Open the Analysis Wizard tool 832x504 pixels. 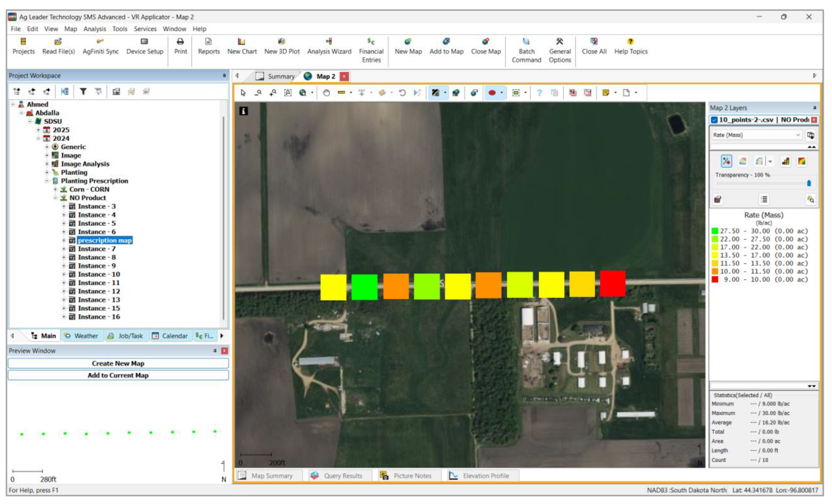329,42
